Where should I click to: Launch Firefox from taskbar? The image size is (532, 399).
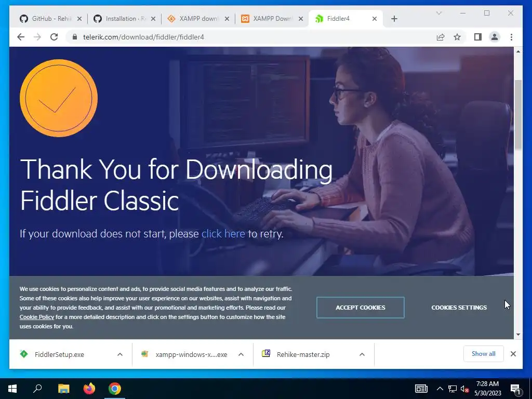click(89, 389)
